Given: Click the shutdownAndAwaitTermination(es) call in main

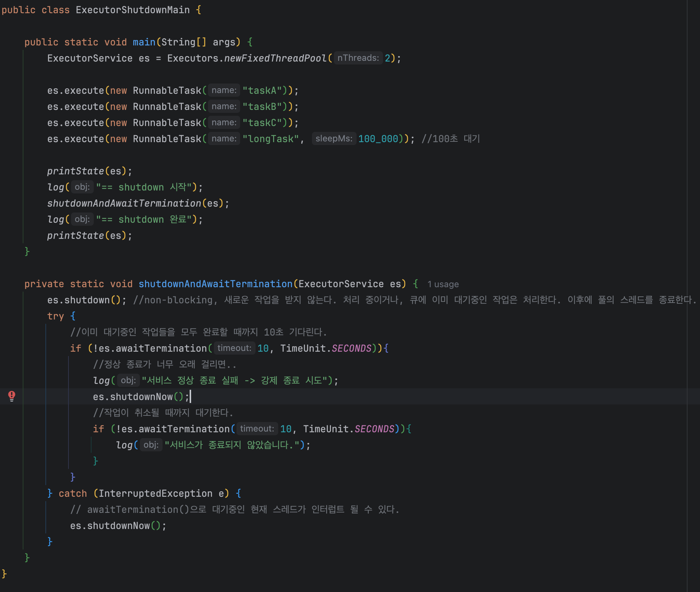Looking at the screenshot, I should (135, 203).
